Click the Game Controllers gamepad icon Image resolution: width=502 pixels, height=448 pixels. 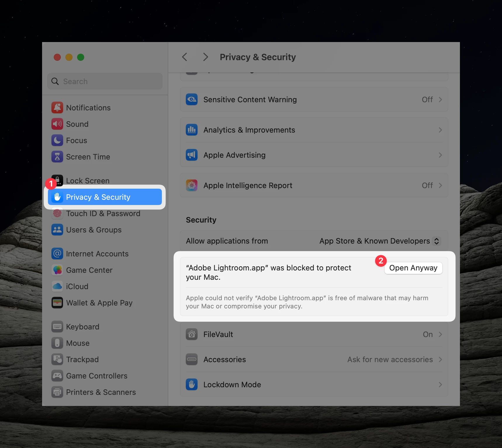(57, 376)
